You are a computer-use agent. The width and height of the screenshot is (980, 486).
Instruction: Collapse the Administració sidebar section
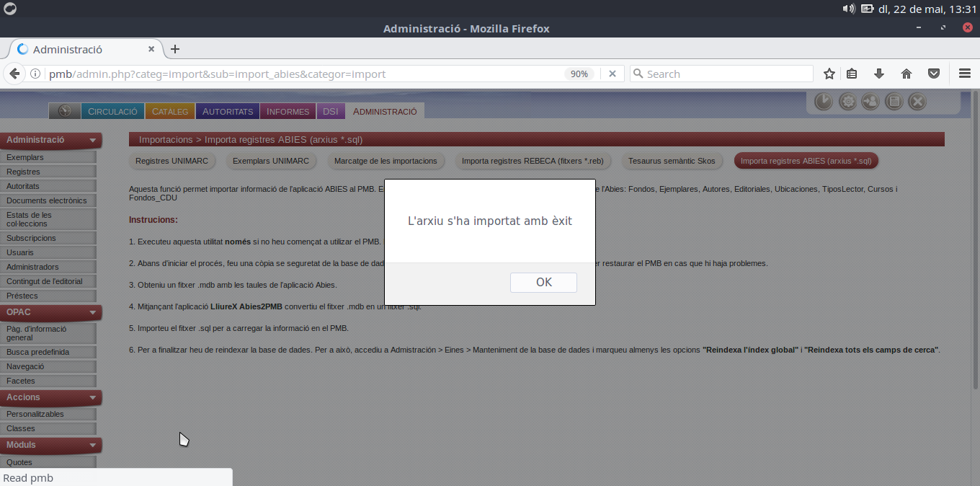[x=93, y=141]
